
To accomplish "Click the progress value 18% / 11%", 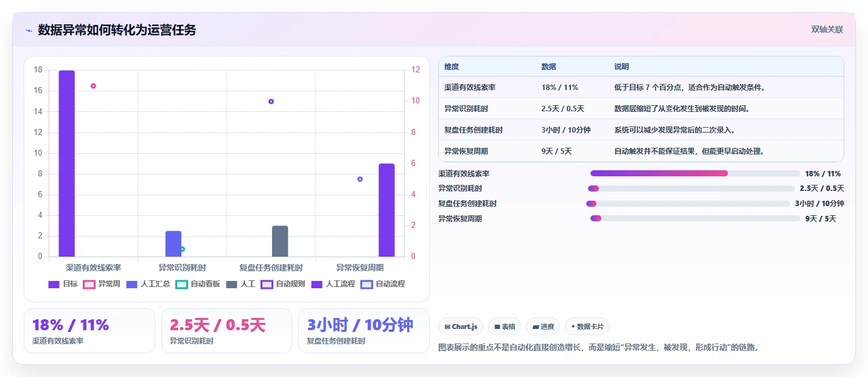I will pos(822,174).
